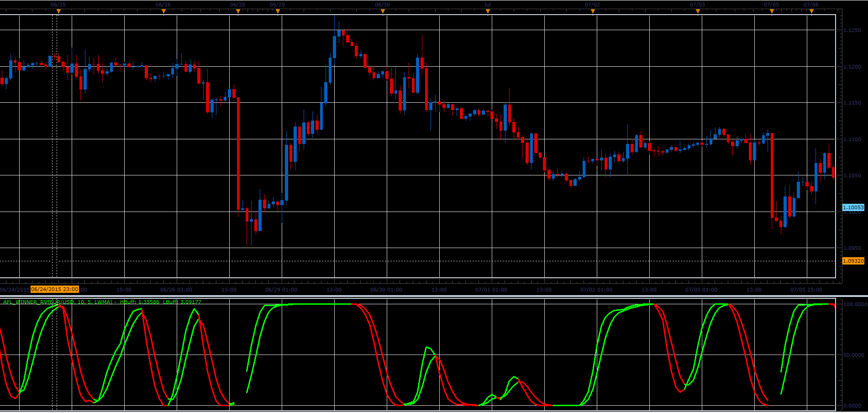Select the 06/29 day marker at top
868x413 pixels.
coord(278,11)
